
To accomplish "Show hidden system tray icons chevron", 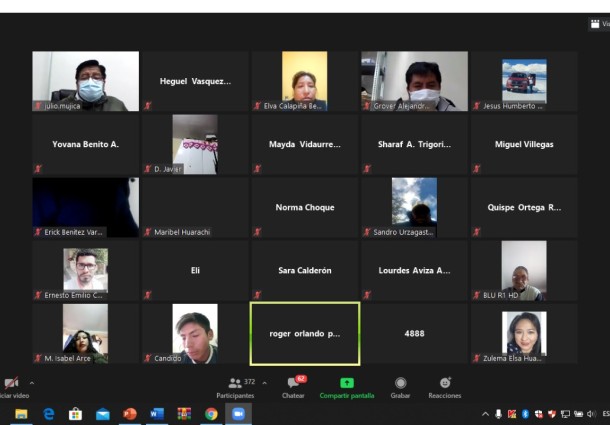I will coord(486,414).
